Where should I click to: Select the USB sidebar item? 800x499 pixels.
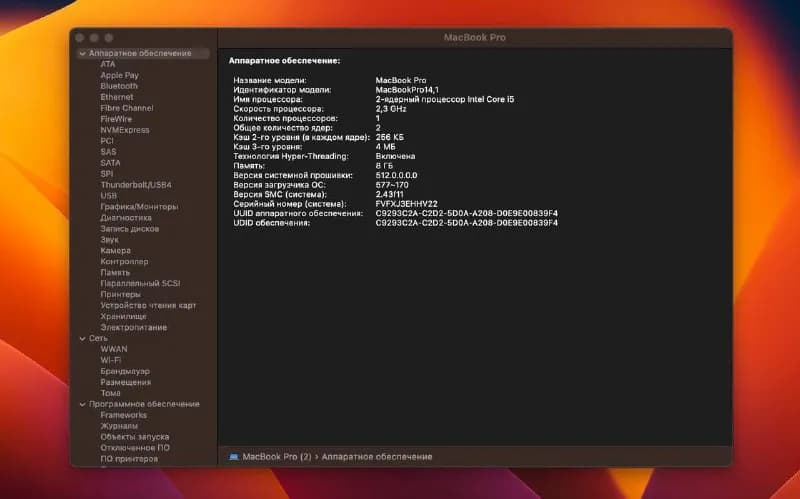pos(108,196)
